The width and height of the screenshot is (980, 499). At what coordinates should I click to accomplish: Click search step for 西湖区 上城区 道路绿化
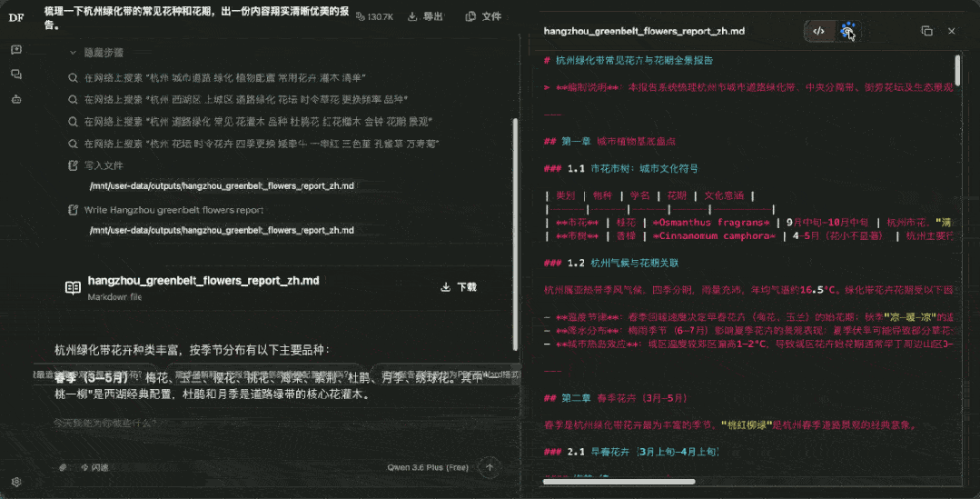238,99
